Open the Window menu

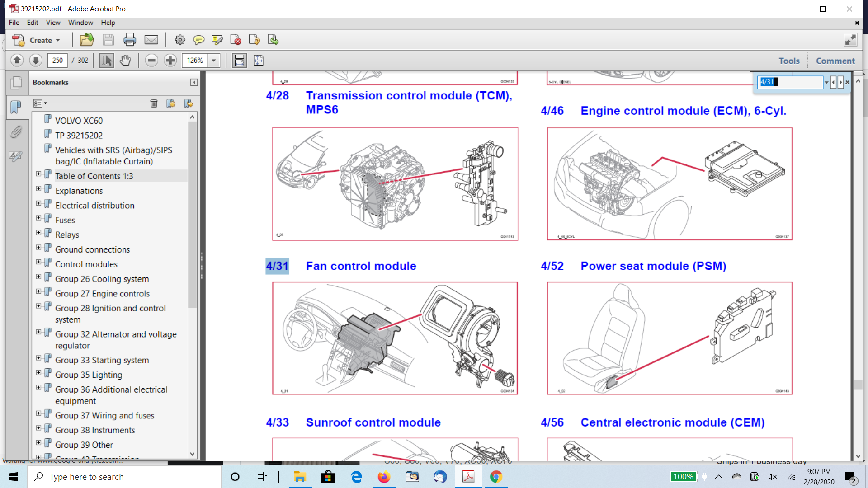80,23
